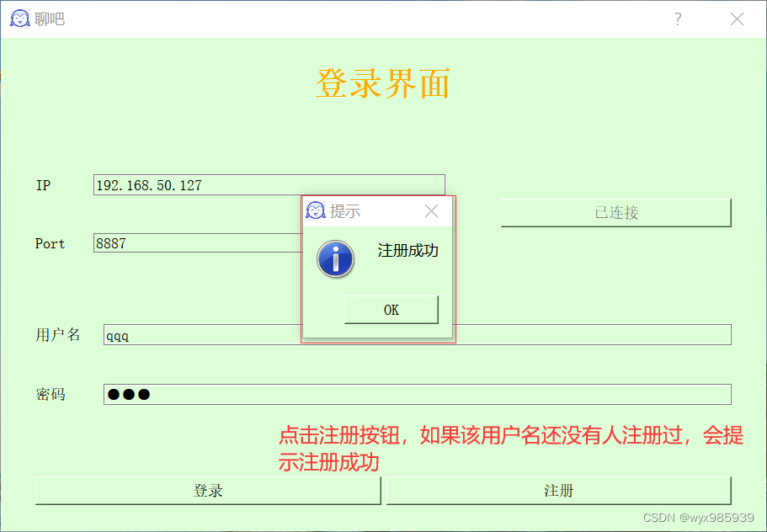Viewport: 767px width, 532px height.
Task: Click the IP label
Action: pyautogui.click(x=43, y=185)
